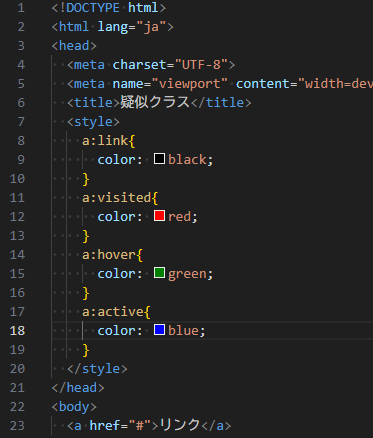Viewport: 373px width, 438px height.
Task: Click the closing head tag
Action: (78, 388)
